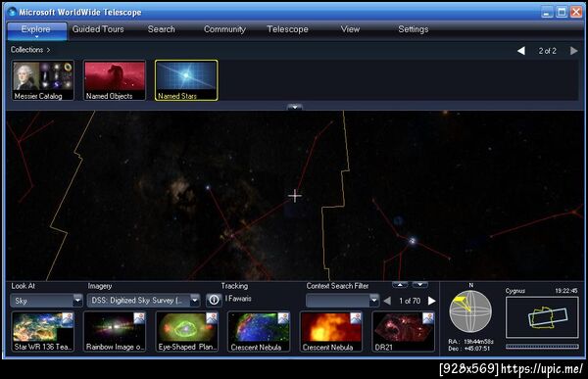The width and height of the screenshot is (588, 379).
Task: Click the down arrow above context results
Action: (x=419, y=285)
